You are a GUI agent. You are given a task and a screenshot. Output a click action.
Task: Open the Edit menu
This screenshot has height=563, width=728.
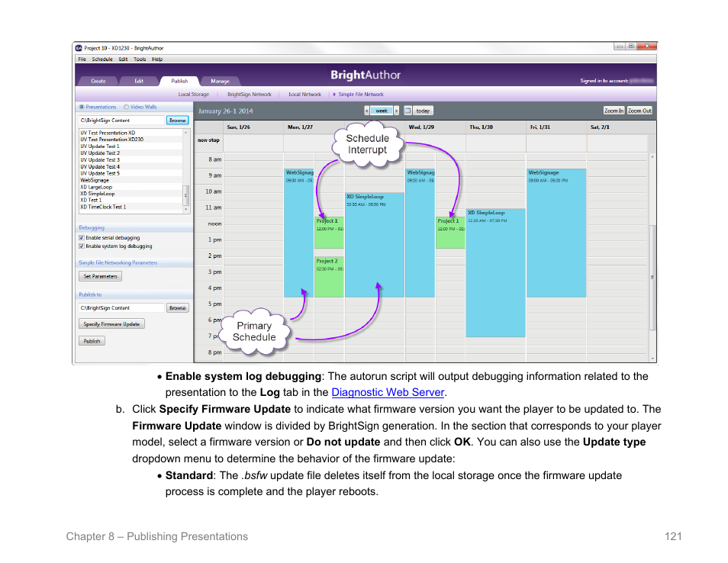[x=123, y=60]
